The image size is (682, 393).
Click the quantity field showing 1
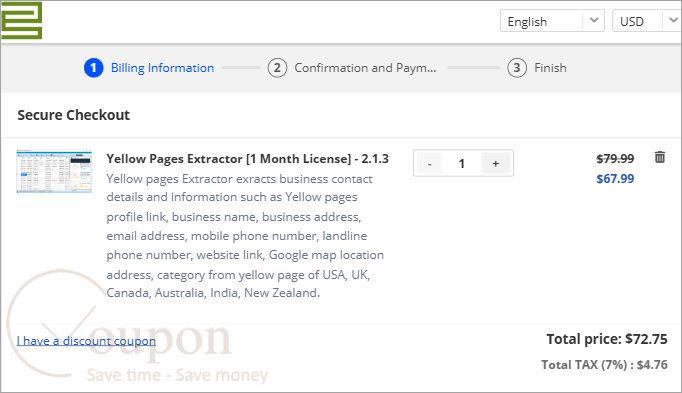click(461, 163)
